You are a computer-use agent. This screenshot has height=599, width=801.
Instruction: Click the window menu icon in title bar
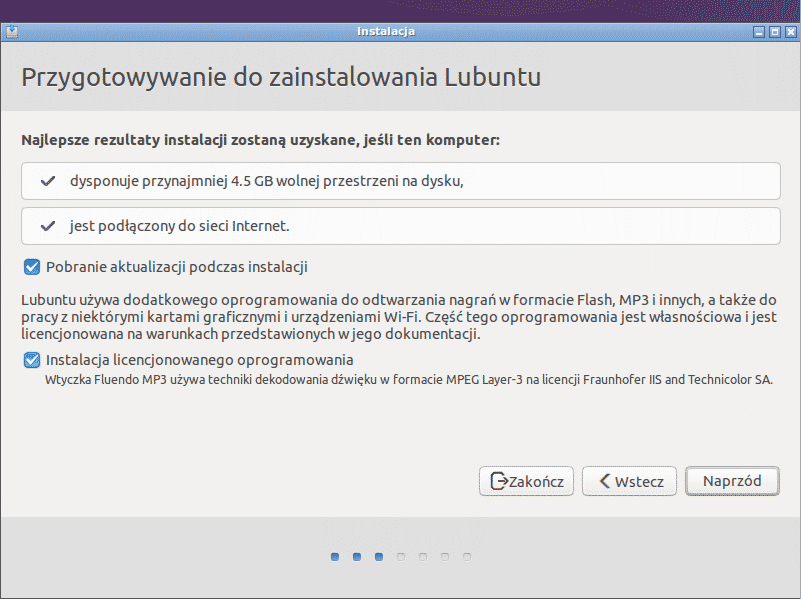pos(11,31)
